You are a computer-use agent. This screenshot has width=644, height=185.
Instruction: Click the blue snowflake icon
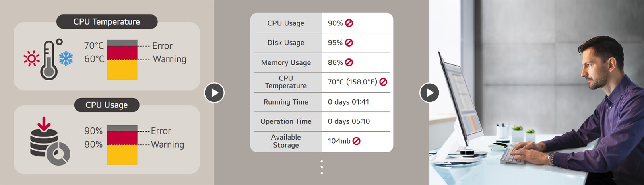[x=66, y=59]
